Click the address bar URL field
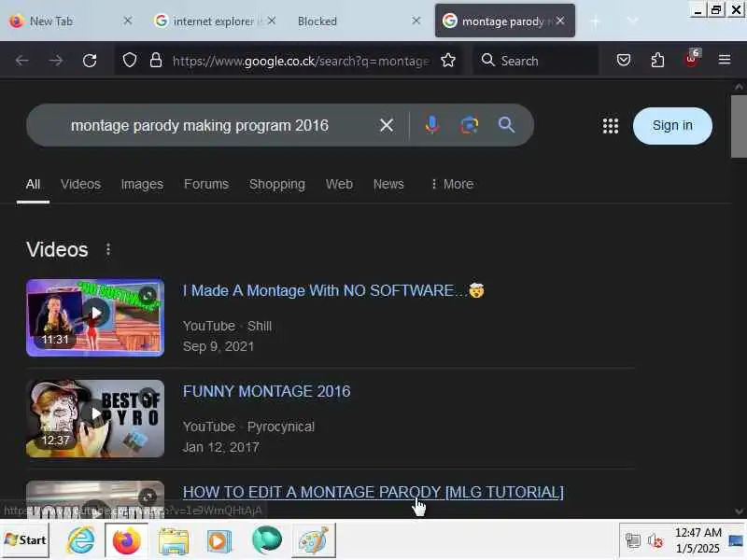 [301, 61]
